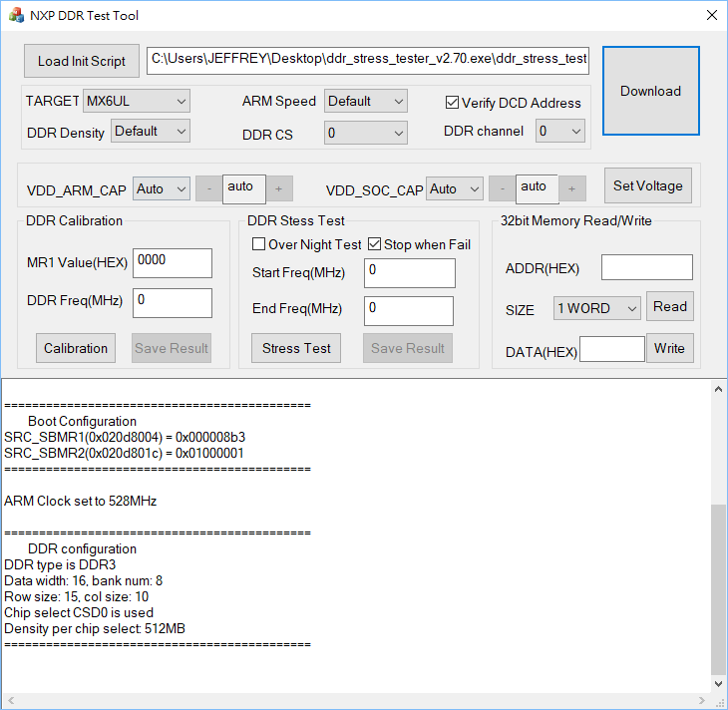Decrease VDD_ARM_CAP voltage with minus button
The width and height of the screenshot is (728, 710).
tap(209, 188)
